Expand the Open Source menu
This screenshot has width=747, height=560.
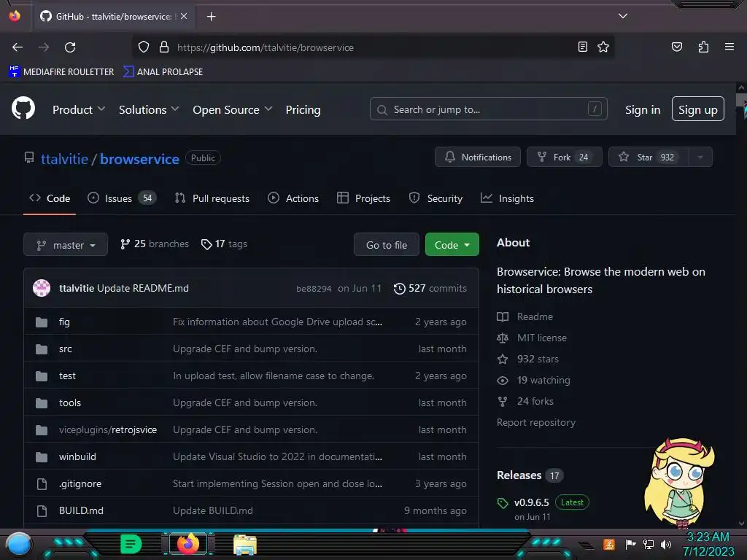point(233,109)
